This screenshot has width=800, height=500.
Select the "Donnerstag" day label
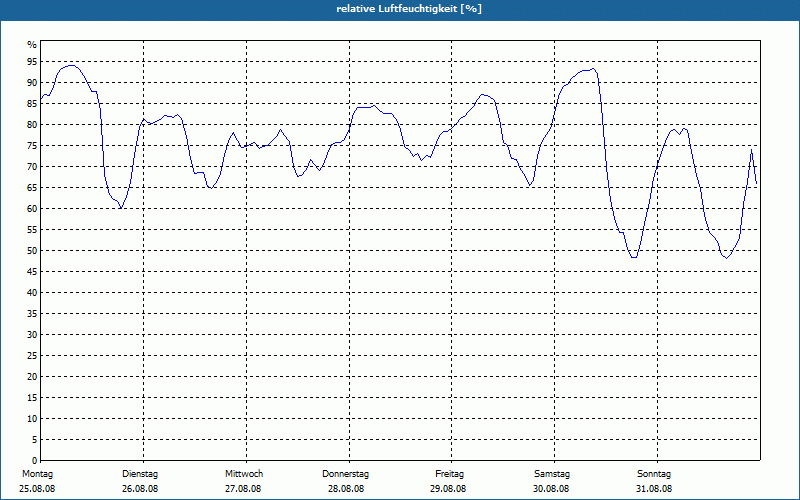pos(345,474)
